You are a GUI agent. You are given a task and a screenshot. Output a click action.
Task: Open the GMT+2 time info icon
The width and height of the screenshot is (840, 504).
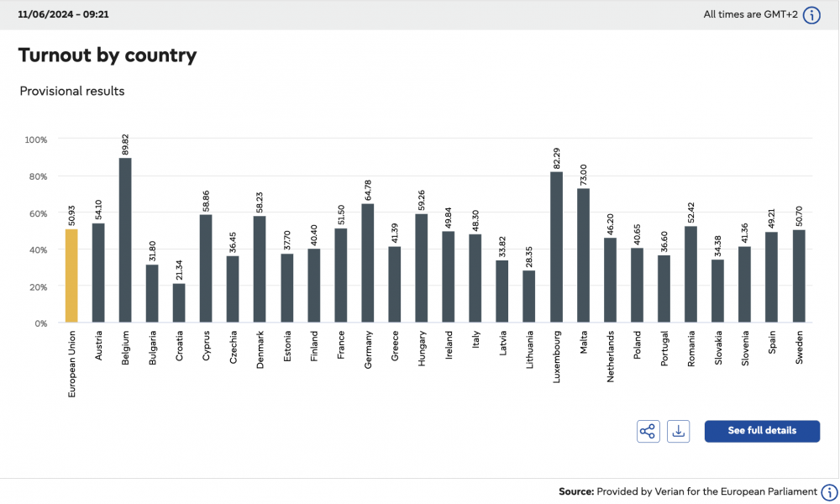pyautogui.click(x=811, y=15)
